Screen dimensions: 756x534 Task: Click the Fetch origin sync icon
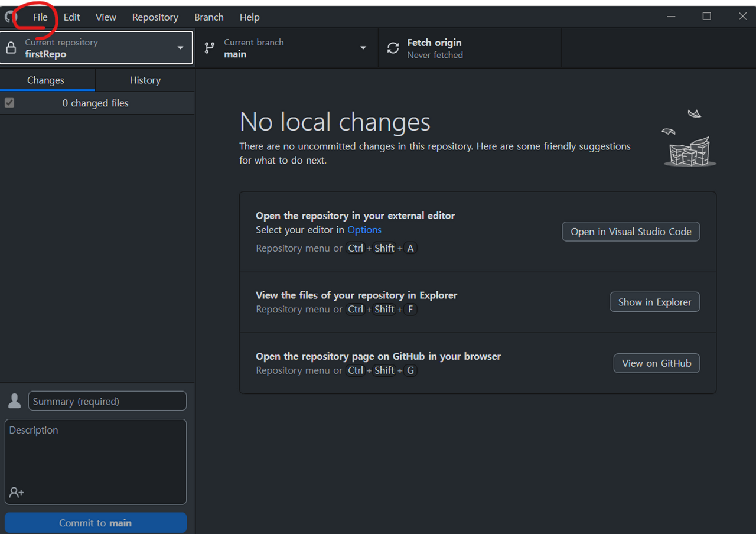coord(393,48)
